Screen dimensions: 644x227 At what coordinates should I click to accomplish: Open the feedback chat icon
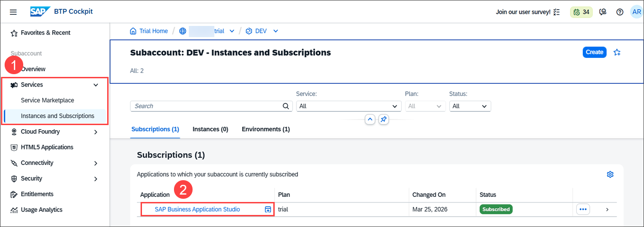coord(603,12)
